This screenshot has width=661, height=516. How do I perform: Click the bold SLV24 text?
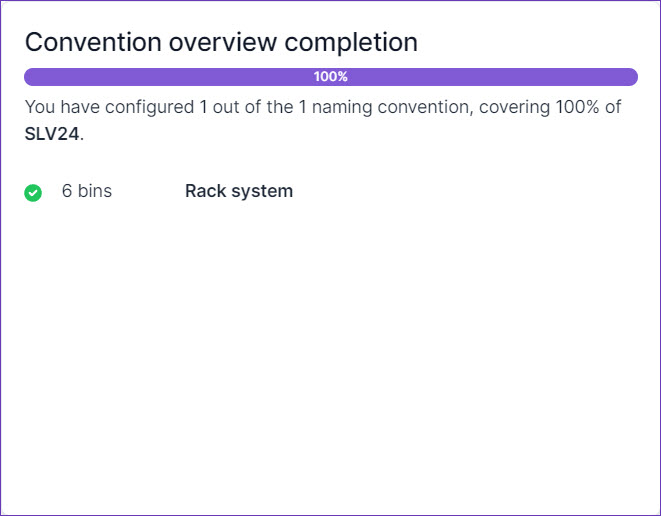(x=52, y=134)
